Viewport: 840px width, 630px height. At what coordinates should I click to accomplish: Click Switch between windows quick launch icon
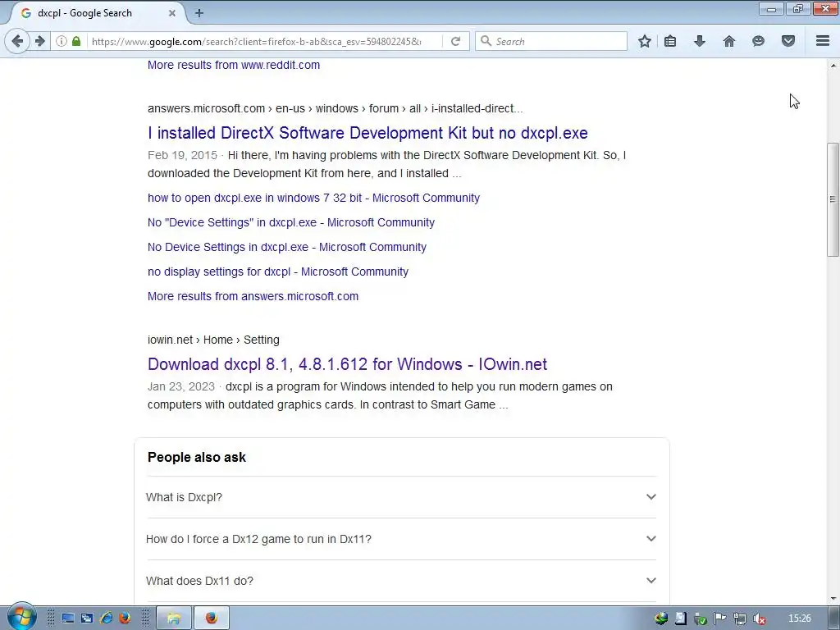(x=87, y=619)
